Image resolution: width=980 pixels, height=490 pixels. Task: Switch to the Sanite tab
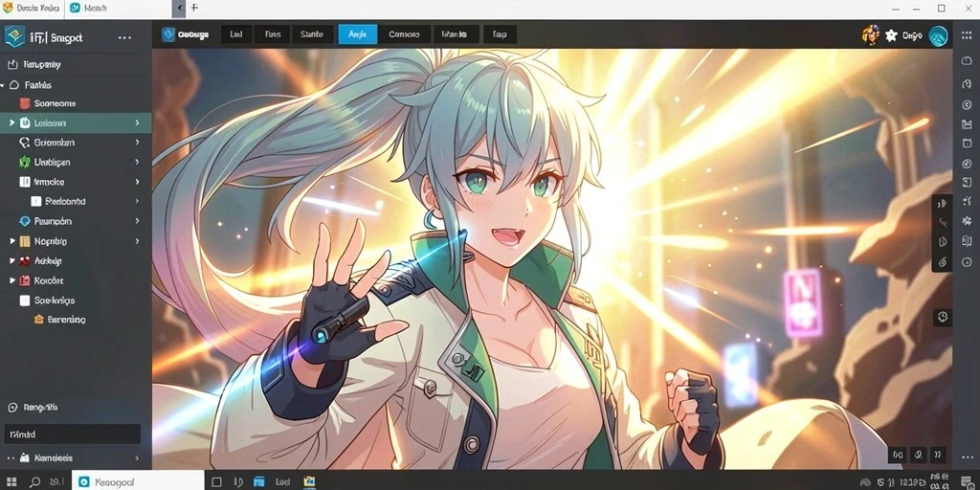point(311,34)
